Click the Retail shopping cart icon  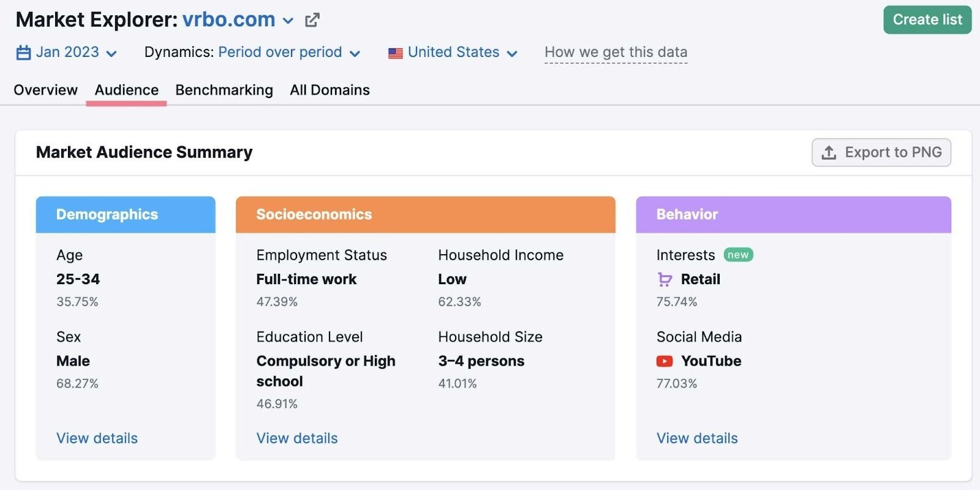point(664,279)
